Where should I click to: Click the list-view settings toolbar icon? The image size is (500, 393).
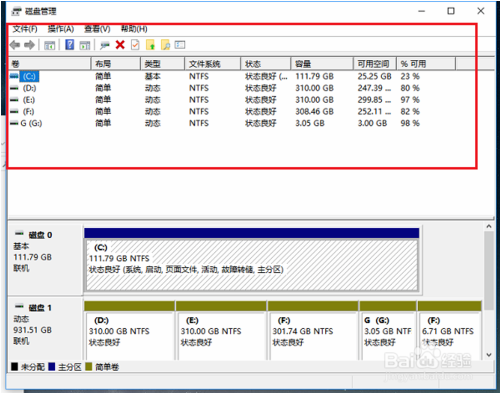tap(180, 45)
